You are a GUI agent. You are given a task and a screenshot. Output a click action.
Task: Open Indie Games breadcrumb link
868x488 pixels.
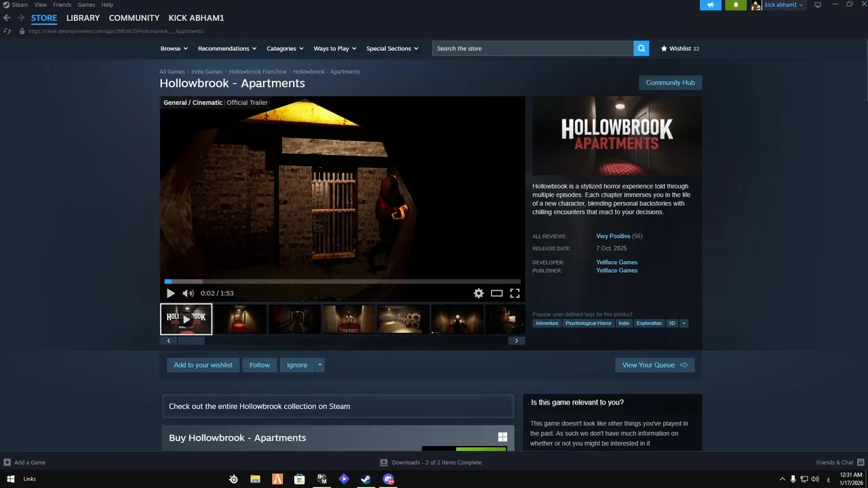coord(207,71)
